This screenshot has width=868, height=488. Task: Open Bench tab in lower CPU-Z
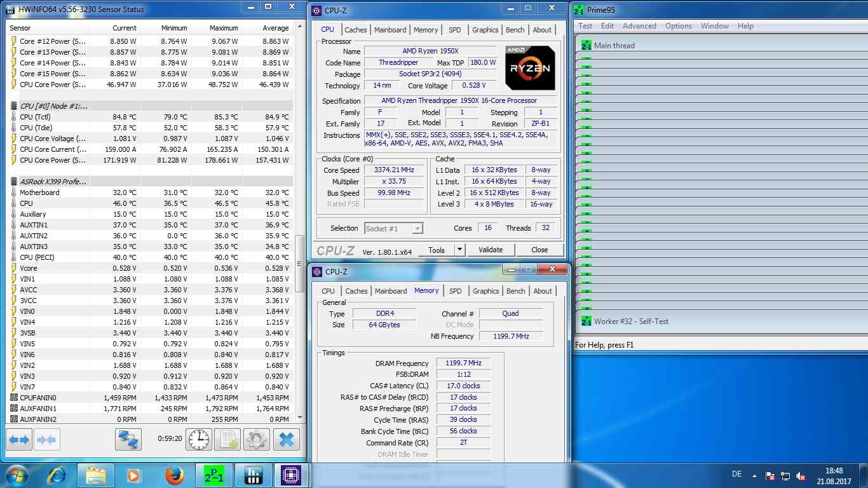coord(516,291)
